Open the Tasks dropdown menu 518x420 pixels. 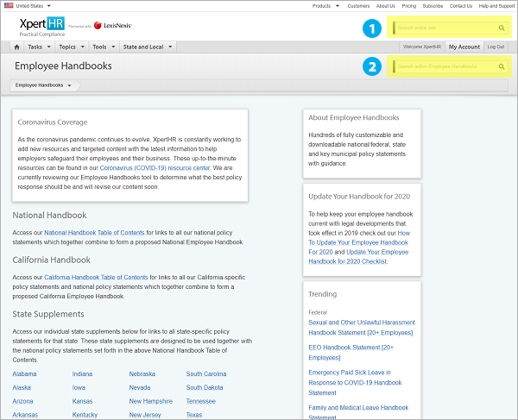click(x=39, y=47)
